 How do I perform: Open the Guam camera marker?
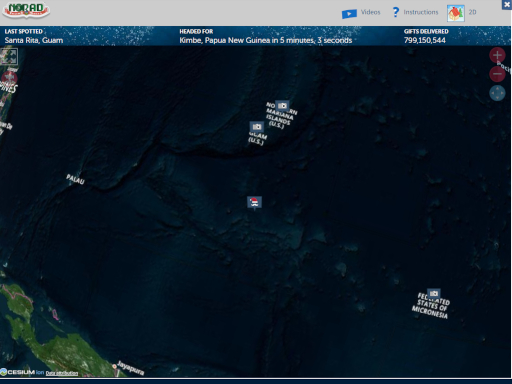[257, 127]
